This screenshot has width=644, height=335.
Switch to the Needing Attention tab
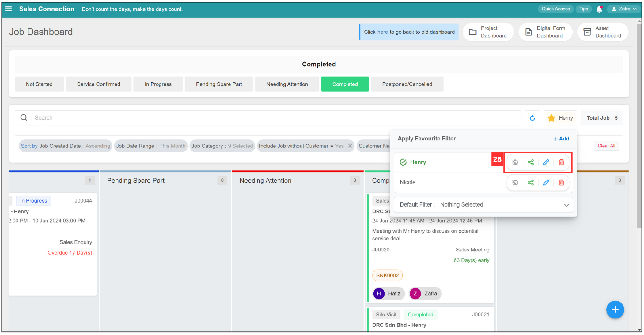tap(287, 84)
